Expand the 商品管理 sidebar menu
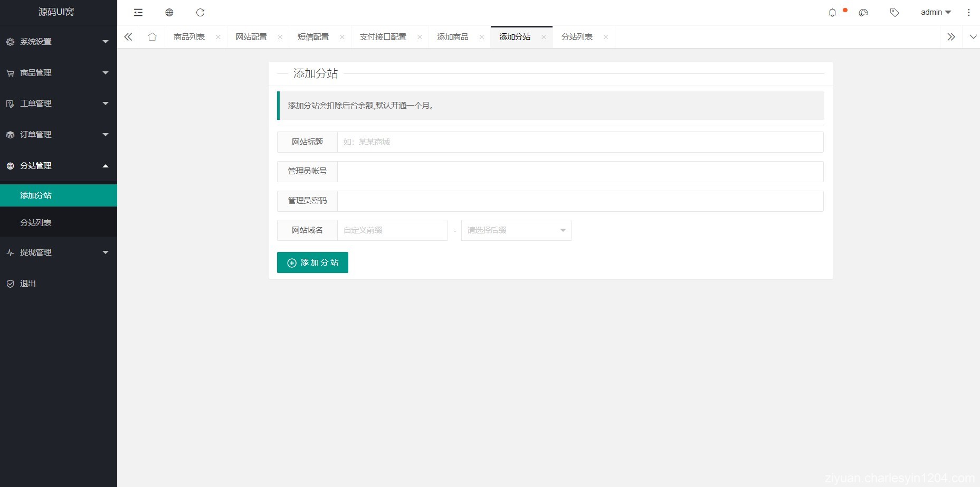Viewport: 980px width, 487px height. click(58, 73)
